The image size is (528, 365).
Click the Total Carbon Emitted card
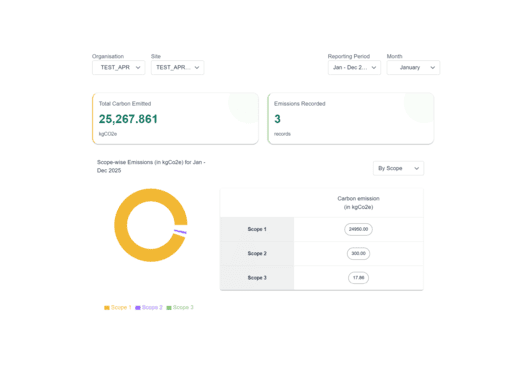[175, 119]
